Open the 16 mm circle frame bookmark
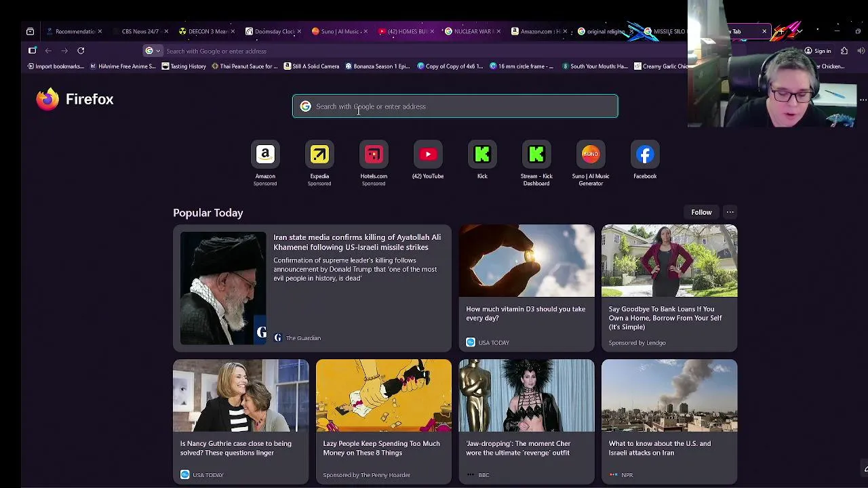 tap(521, 66)
